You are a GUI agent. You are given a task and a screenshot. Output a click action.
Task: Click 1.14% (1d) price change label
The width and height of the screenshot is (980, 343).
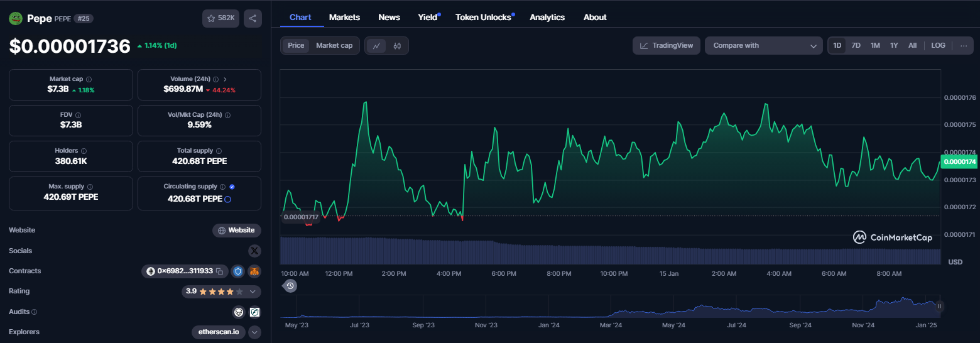(x=157, y=46)
